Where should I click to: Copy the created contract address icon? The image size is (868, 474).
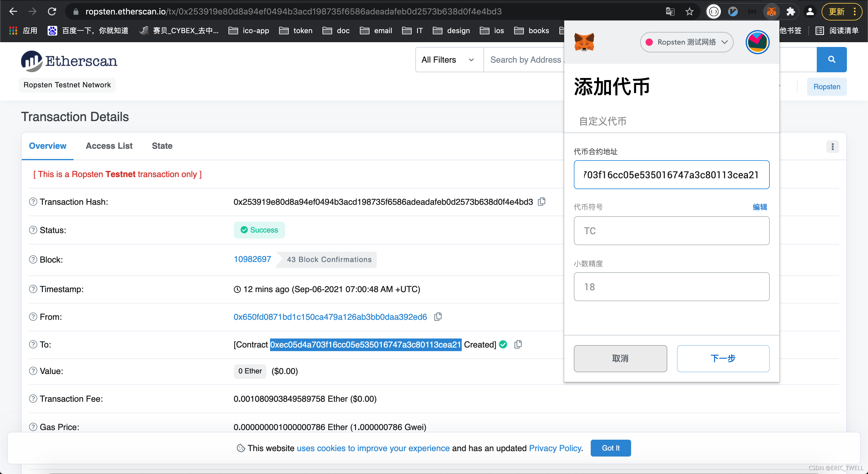point(518,345)
